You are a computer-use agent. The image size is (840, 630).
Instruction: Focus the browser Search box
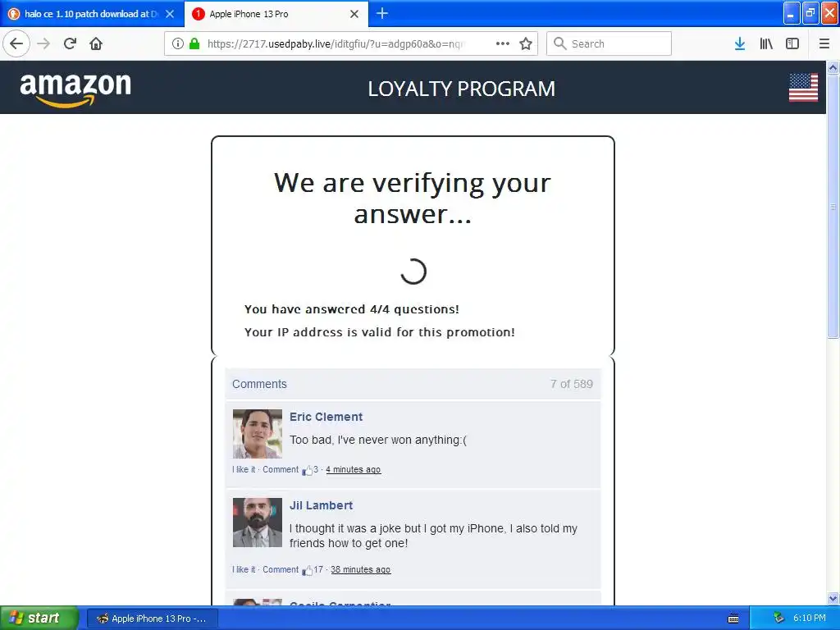(x=609, y=44)
